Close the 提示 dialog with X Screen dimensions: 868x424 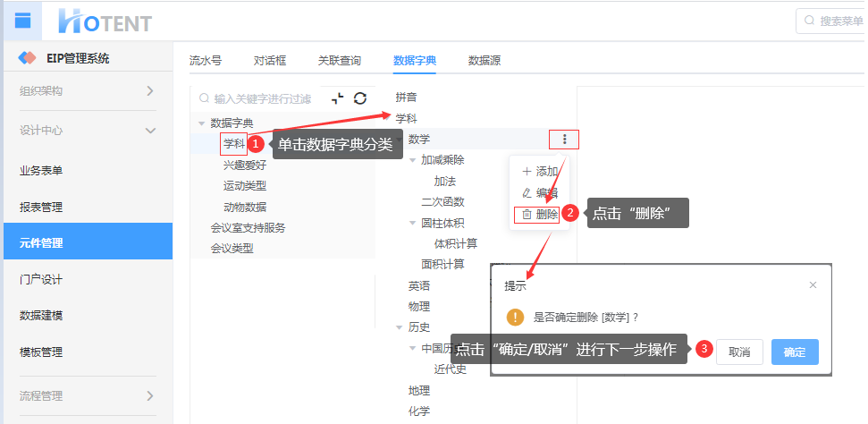tap(813, 284)
